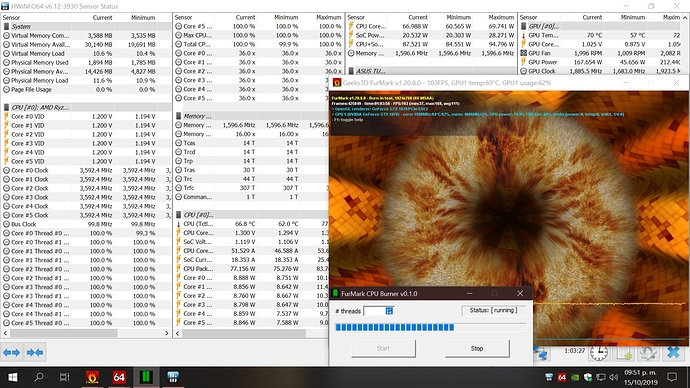Select Core #0 VID row
Screen dimensions: 690x388
(87, 117)
